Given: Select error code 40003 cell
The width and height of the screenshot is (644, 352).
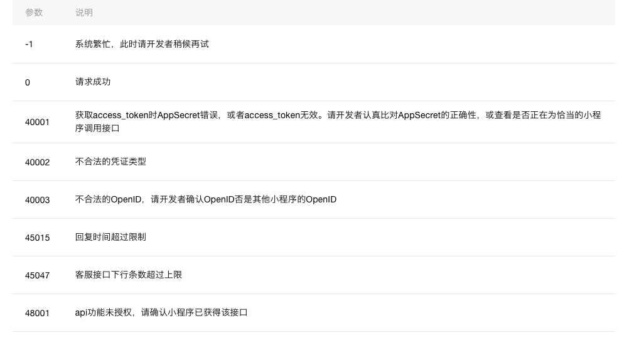Looking at the screenshot, I should [x=38, y=201].
